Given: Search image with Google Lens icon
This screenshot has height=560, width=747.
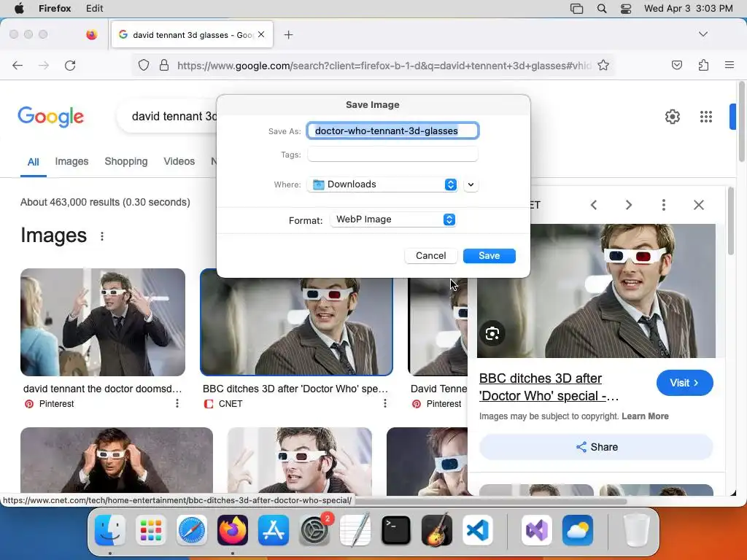Looking at the screenshot, I should coord(492,333).
